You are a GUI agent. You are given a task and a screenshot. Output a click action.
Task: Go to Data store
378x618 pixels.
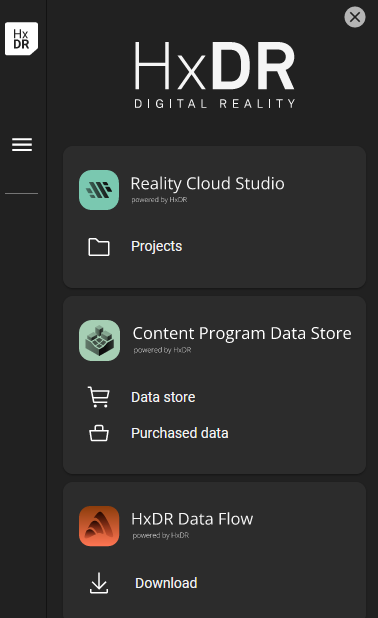(163, 397)
